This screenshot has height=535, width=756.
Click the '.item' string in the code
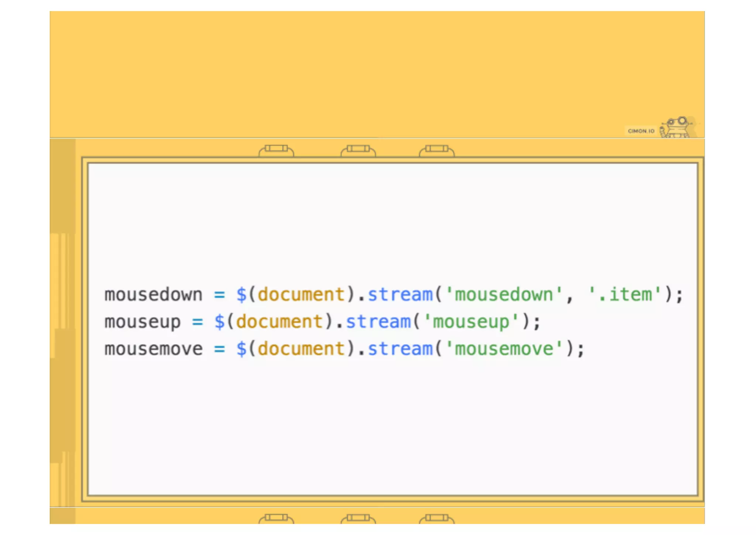(625, 295)
